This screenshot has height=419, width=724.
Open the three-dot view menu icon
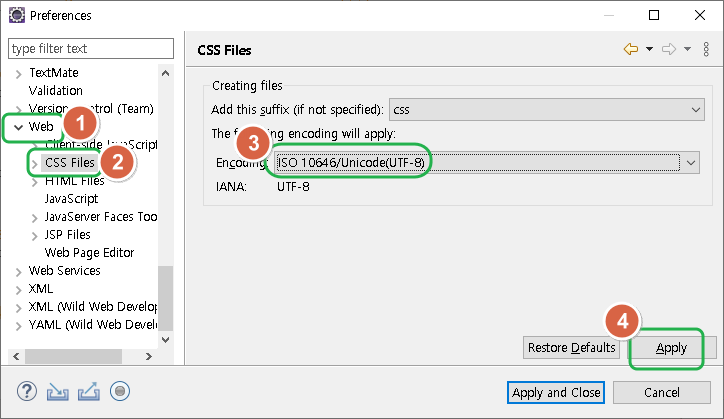pyautogui.click(x=706, y=49)
